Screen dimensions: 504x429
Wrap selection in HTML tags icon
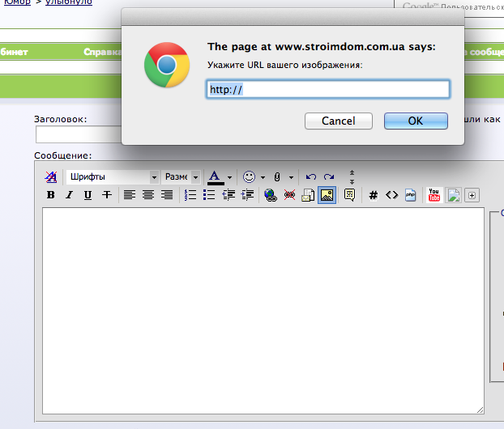[392, 195]
